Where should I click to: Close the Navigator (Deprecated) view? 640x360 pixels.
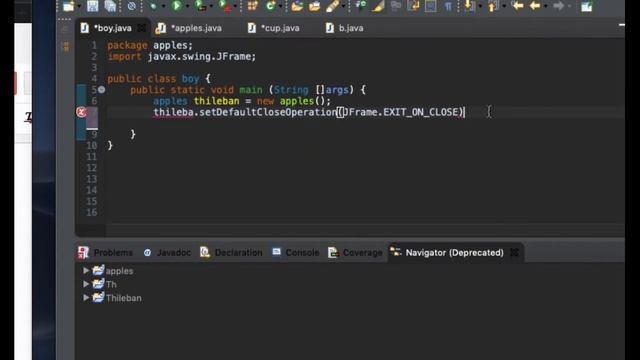514,253
